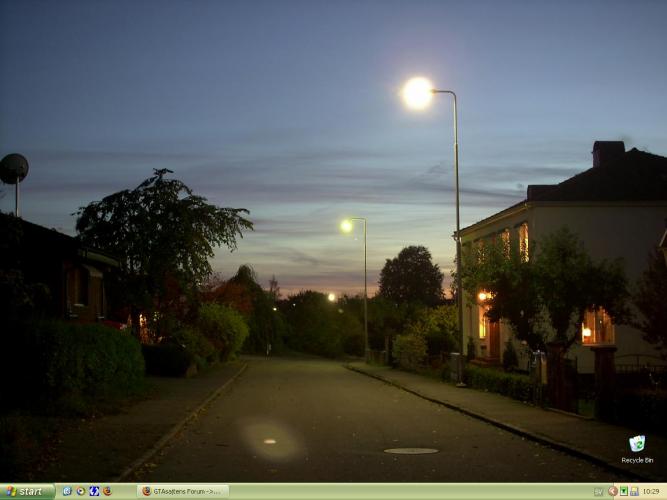Viewport: 667px width, 500px height.
Task: Click the green system tray icon
Action: pos(624,491)
